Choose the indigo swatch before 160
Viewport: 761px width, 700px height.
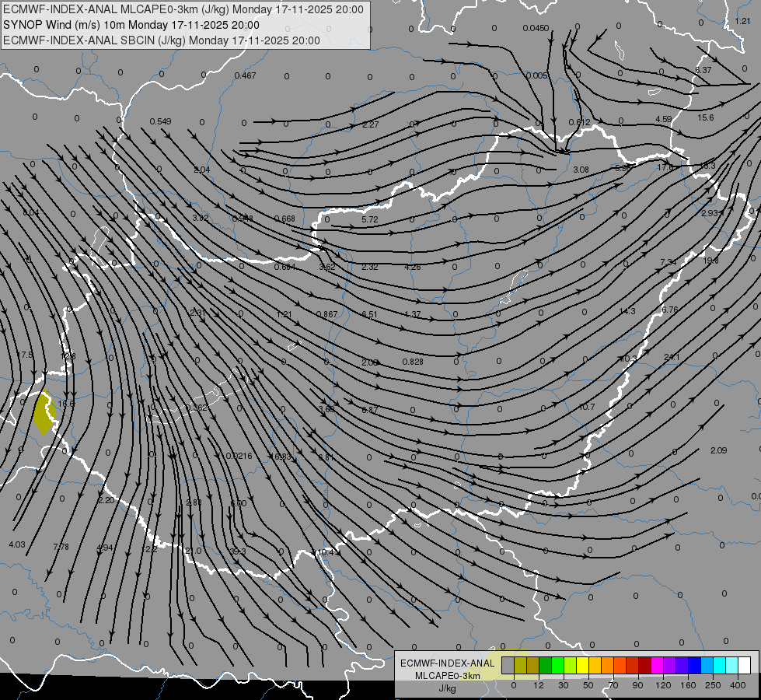pyautogui.click(x=682, y=665)
